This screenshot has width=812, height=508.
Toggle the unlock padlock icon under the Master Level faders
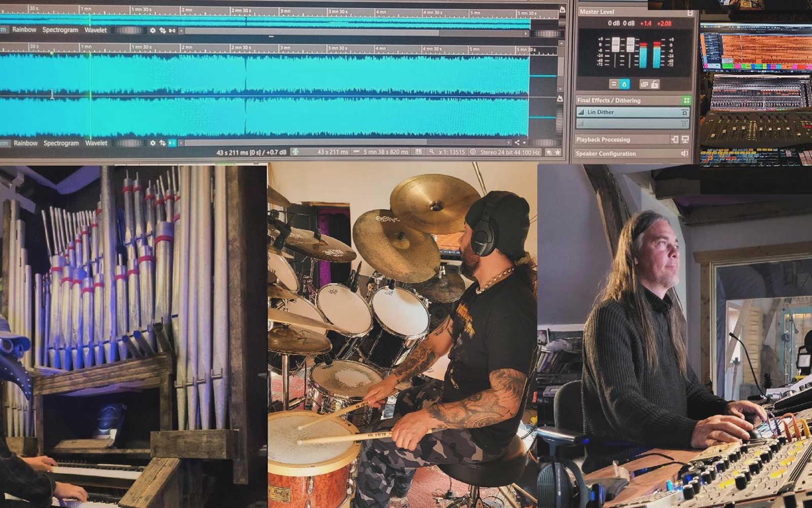tap(655, 84)
